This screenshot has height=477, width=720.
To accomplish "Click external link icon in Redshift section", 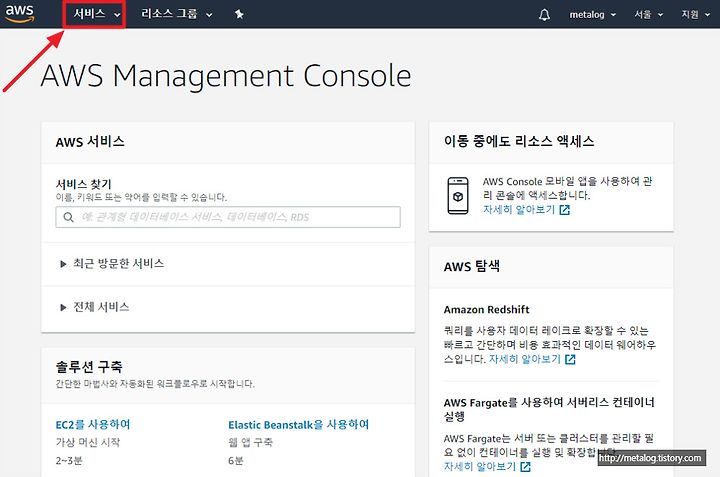I will tap(570, 359).
